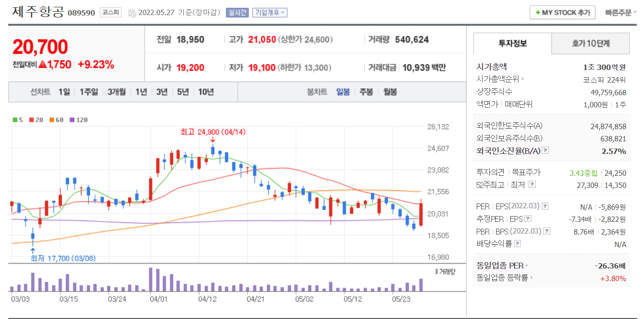Screen dimensions: 644x319
Task: Click the latest red candlestick on chart
Action: 421,214
